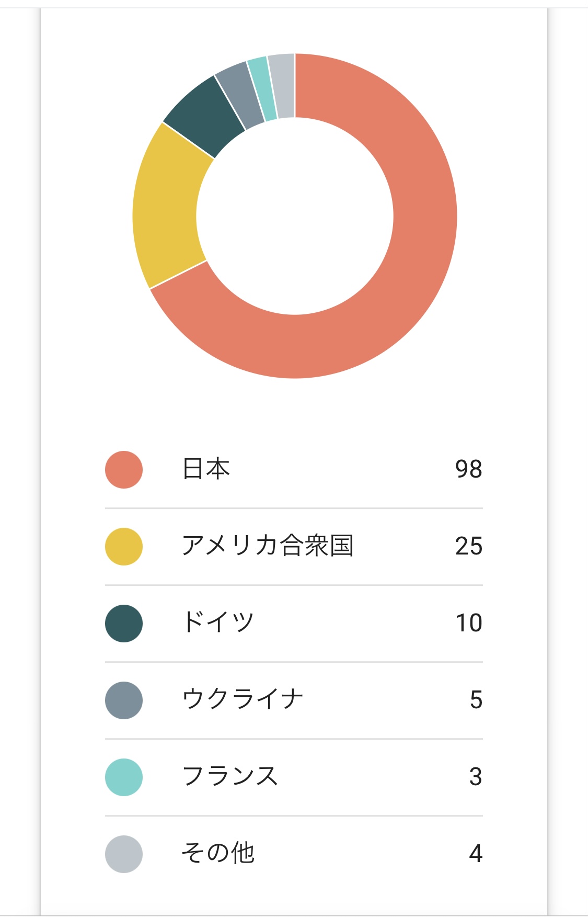
Task: Select the アメリカ合衆国 legend label
Action: tap(268, 546)
